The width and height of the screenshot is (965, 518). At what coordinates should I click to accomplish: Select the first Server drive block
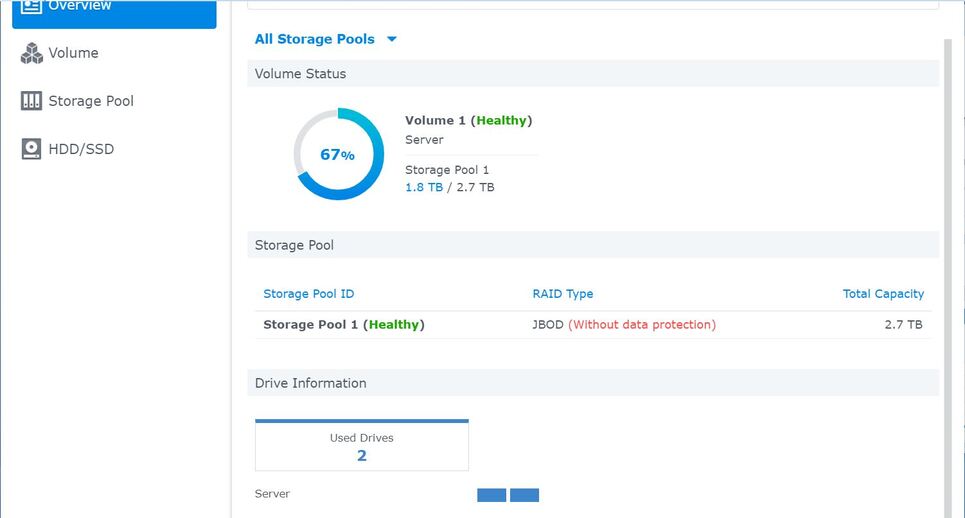coord(491,495)
